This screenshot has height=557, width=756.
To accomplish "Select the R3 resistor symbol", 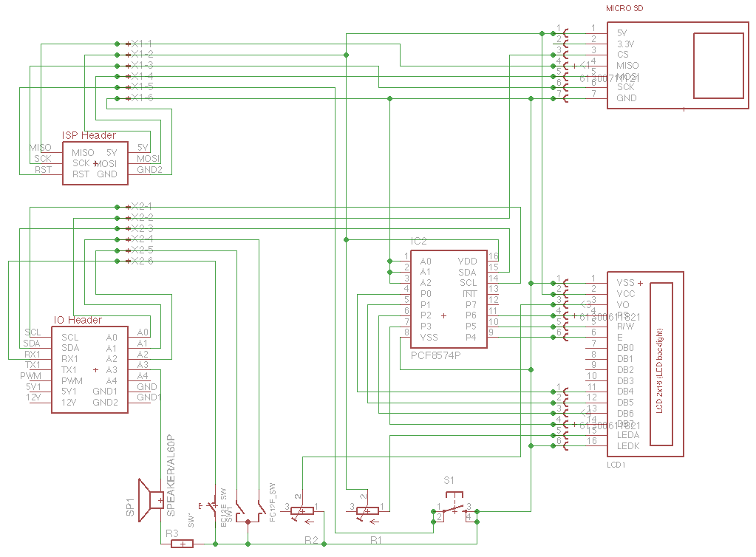I will click(x=183, y=544).
